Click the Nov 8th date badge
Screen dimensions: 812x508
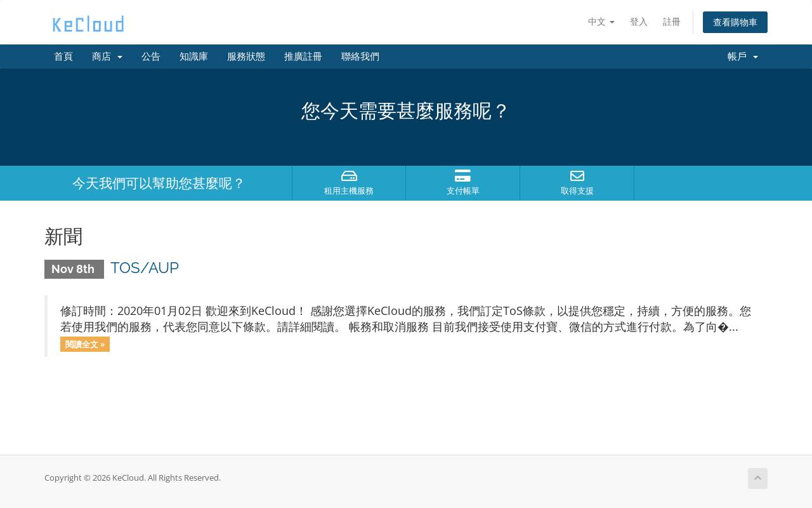[74, 269]
